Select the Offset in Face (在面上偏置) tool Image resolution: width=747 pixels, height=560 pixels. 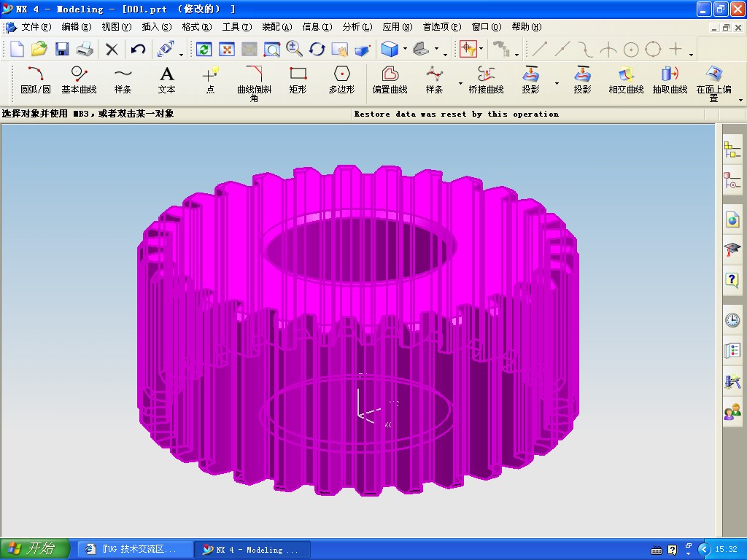click(x=713, y=84)
